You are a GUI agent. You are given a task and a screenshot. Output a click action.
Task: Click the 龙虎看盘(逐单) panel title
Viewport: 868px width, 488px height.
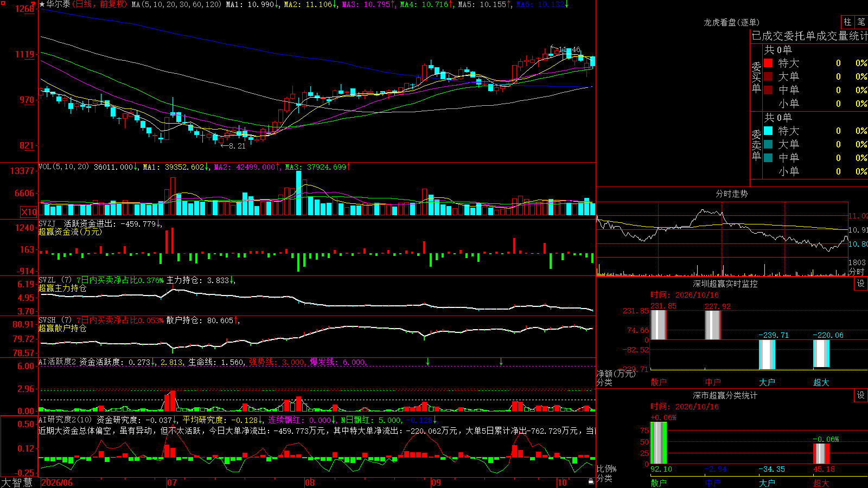coord(732,22)
